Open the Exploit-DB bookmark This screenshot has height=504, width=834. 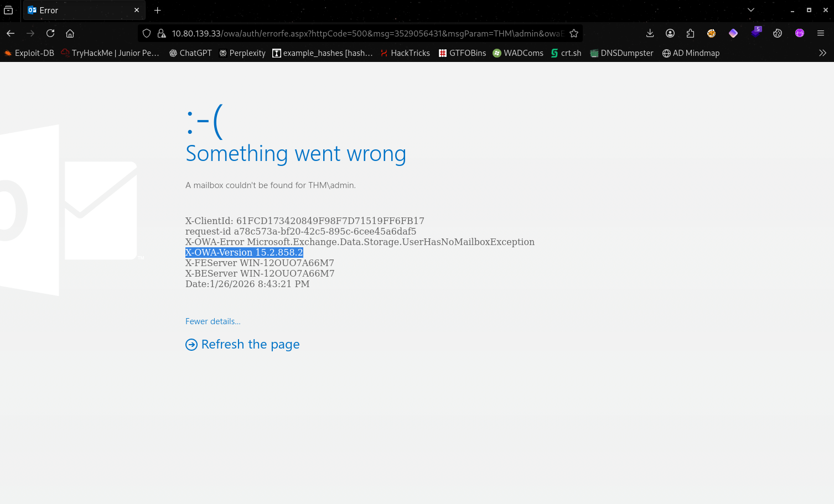pyautogui.click(x=29, y=53)
